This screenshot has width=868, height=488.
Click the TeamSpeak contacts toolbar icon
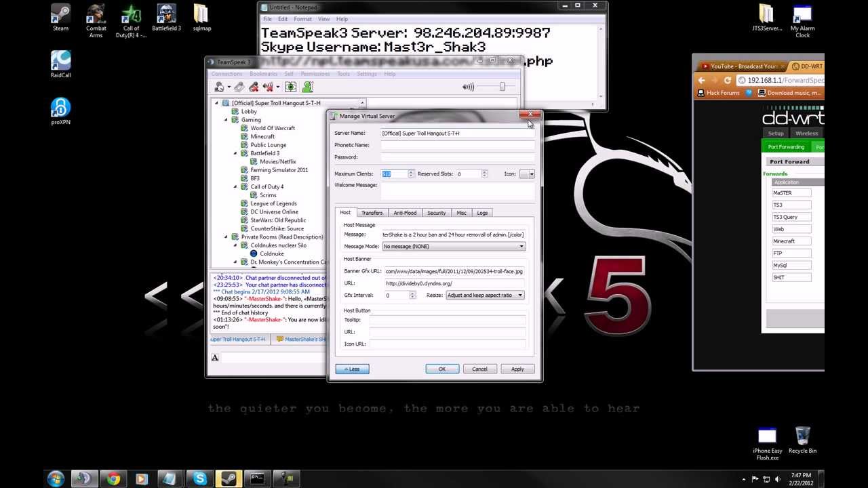click(x=307, y=87)
